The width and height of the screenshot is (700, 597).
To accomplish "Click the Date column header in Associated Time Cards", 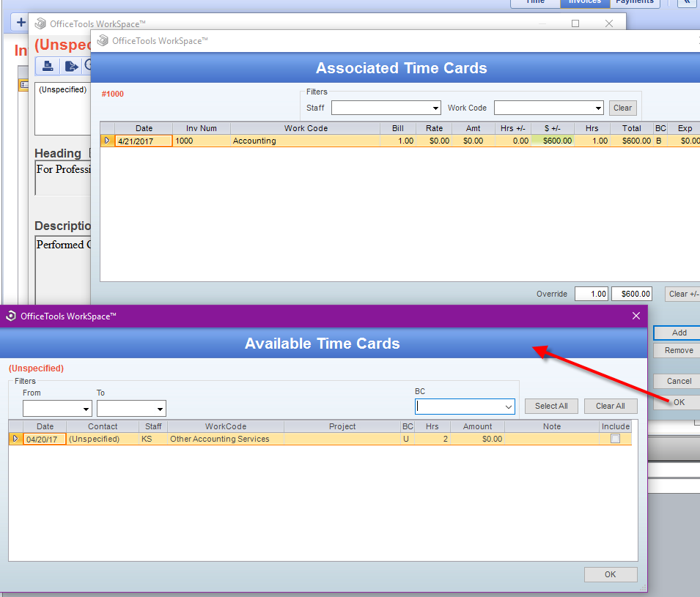I will (x=144, y=128).
